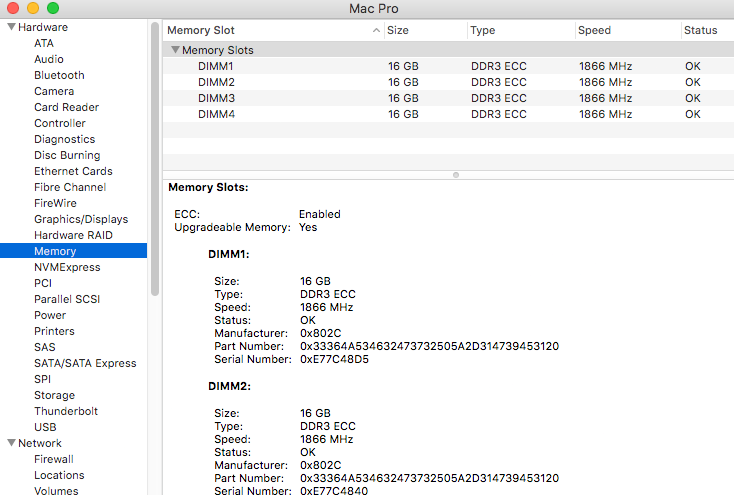The height and width of the screenshot is (495, 734).
Task: Select the Network category
Action: (40, 443)
